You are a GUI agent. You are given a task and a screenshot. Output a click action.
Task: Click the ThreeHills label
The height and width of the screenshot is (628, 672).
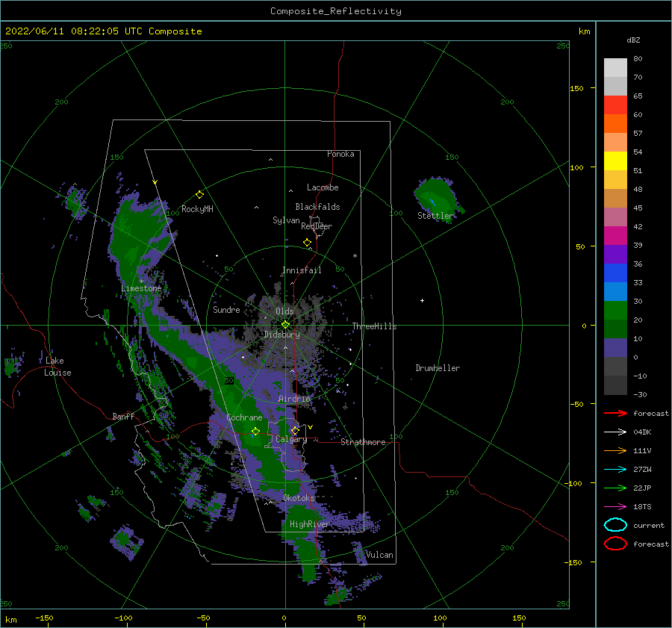click(375, 326)
